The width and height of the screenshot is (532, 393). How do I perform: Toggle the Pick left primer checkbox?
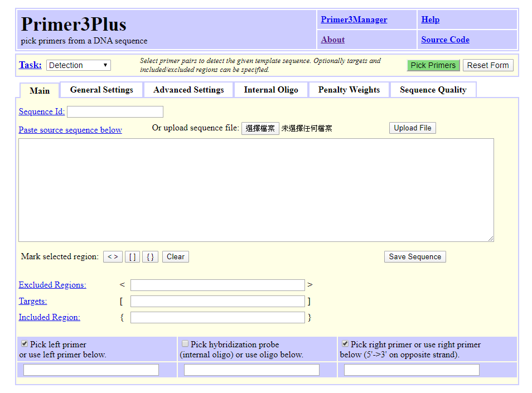[x=25, y=344]
